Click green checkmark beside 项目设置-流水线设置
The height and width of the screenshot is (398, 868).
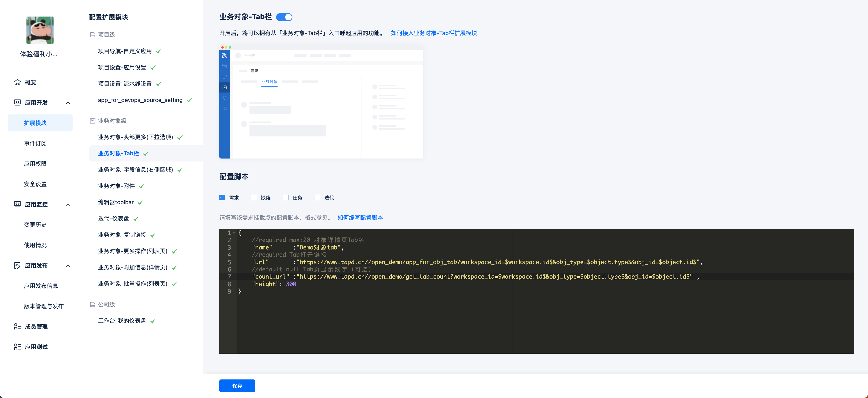[159, 84]
